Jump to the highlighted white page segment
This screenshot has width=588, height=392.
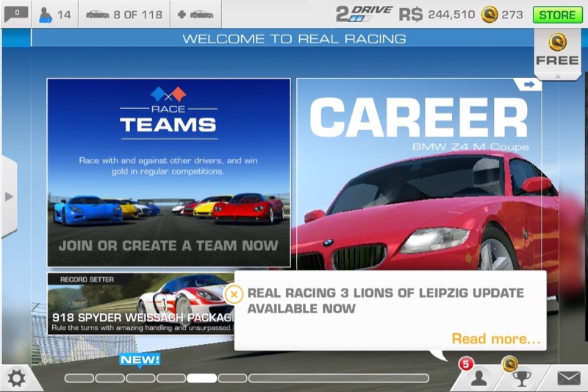click(x=201, y=378)
